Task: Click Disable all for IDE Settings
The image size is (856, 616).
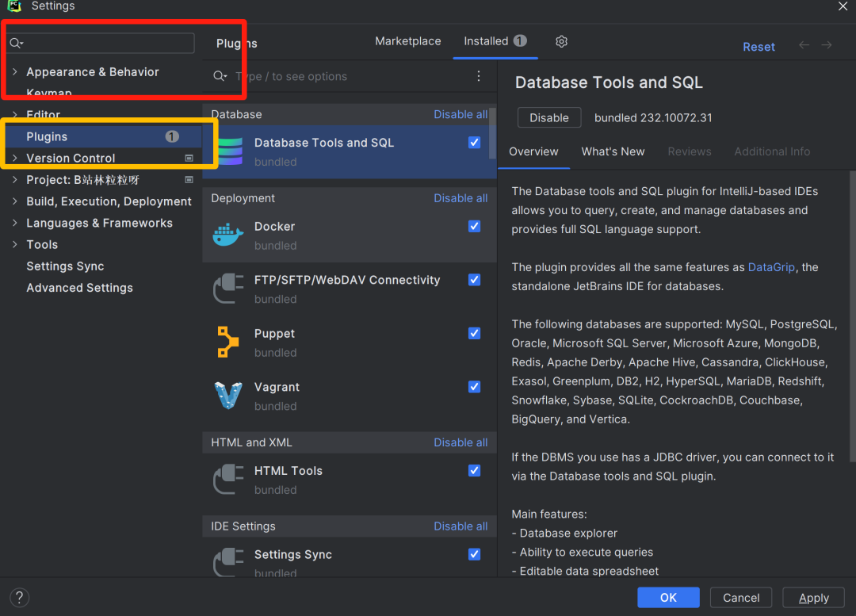Action: point(460,526)
